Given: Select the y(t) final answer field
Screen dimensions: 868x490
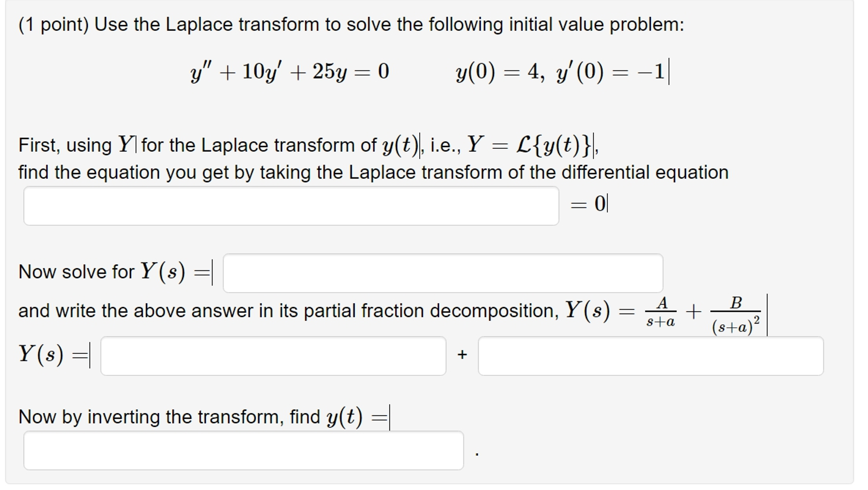Looking at the screenshot, I should point(244,449).
